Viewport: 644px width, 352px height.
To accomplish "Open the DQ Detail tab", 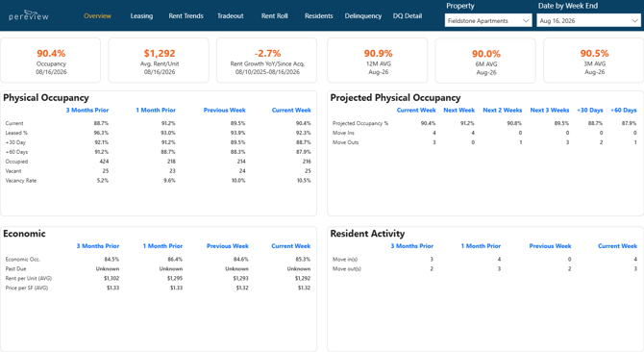I will pyautogui.click(x=408, y=16).
